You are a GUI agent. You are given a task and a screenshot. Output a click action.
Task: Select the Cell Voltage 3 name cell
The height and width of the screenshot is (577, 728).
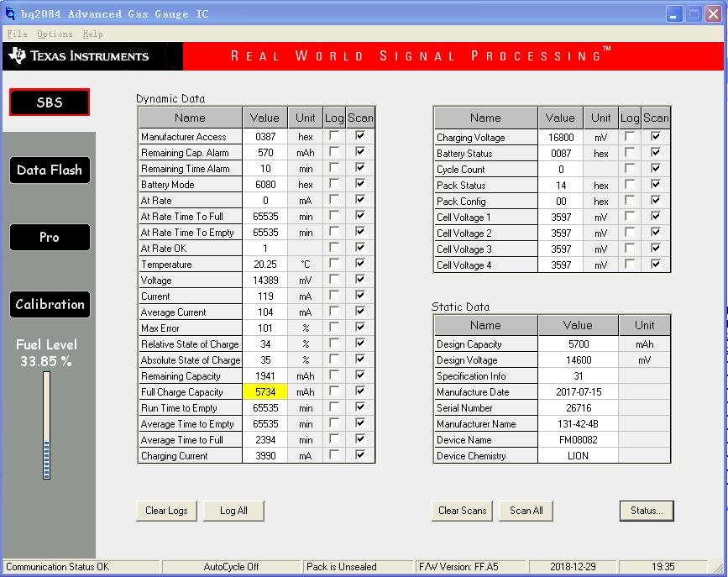[485, 249]
